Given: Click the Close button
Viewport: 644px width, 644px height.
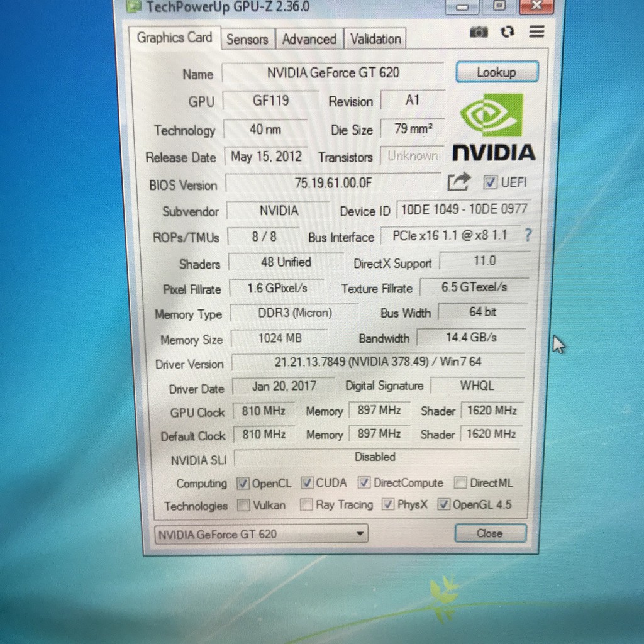Looking at the screenshot, I should (x=490, y=533).
